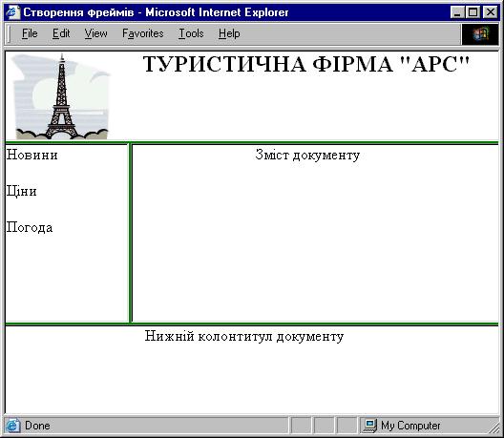Viewport: 504px width, 438px height.
Task: Click the text Зміст документу
Action: [x=307, y=155]
